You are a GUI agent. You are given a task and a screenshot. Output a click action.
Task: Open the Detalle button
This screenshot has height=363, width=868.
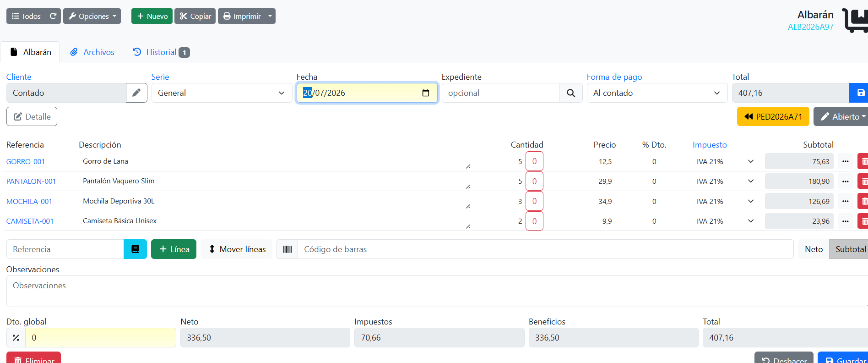coord(32,116)
